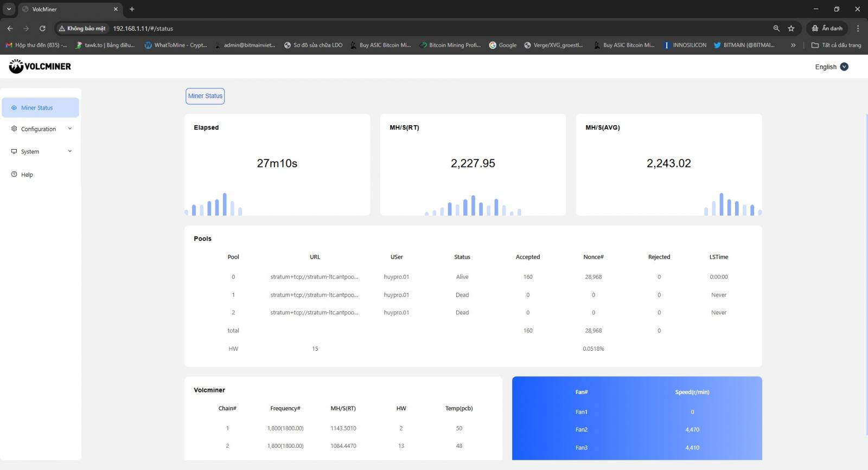Open the Bitcoin Mining Profit bookmark
This screenshot has width=868, height=470.
click(x=450, y=45)
